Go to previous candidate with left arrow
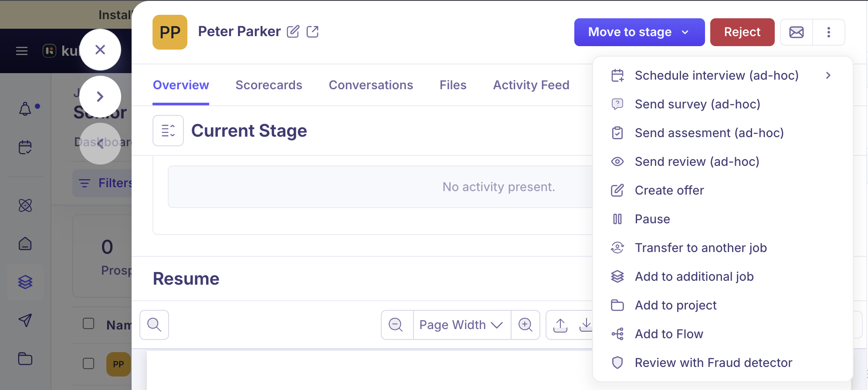Image resolution: width=868 pixels, height=390 pixels. tap(100, 143)
